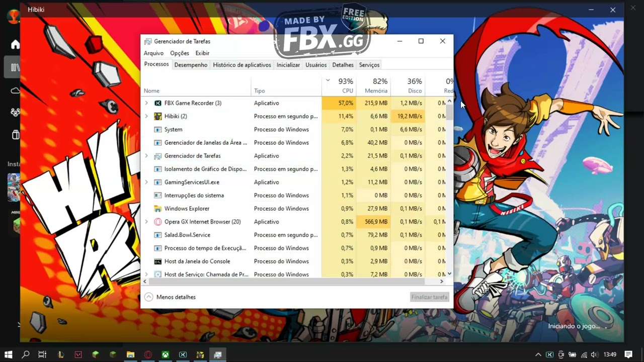Screen dimensions: 644x362
Task: Open the notification center icon
Action: (628, 354)
